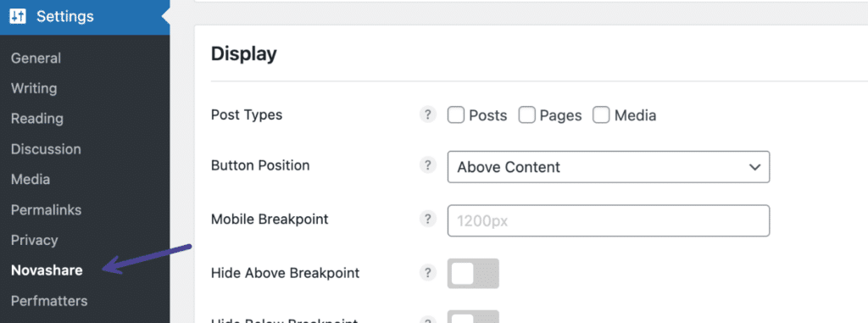Screen dimensions: 868x323
Task: Go to Writing settings
Action: coord(34,89)
